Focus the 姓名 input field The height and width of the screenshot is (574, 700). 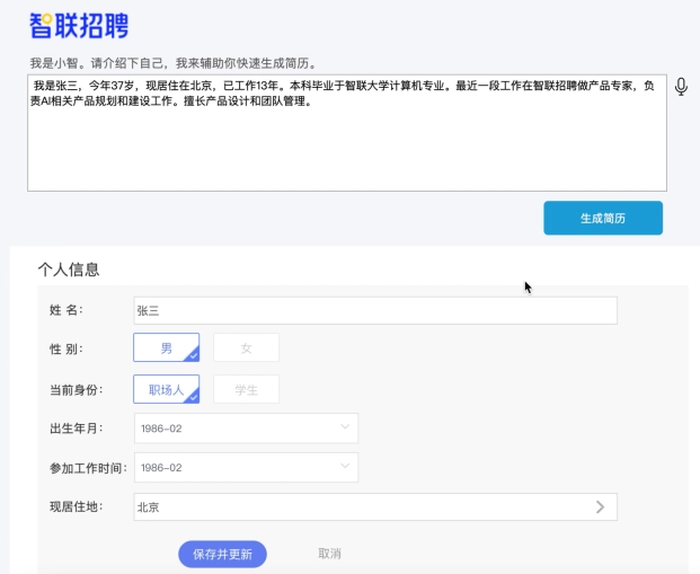coord(375,310)
